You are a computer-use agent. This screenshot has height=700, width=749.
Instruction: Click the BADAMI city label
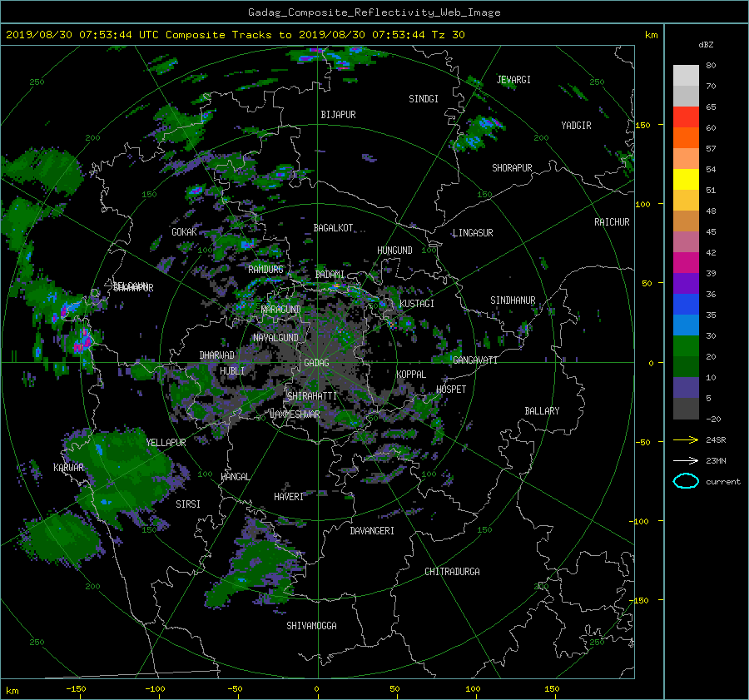click(x=330, y=275)
